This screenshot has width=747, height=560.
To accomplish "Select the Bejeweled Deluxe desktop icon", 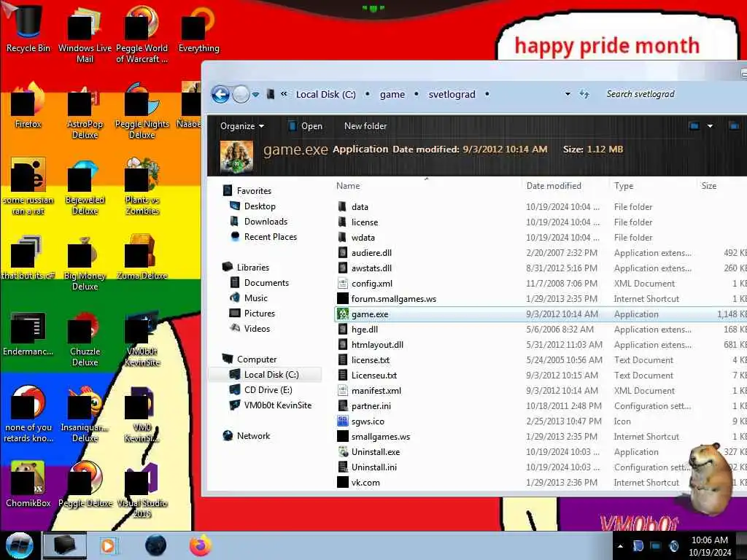I will tap(85, 186).
